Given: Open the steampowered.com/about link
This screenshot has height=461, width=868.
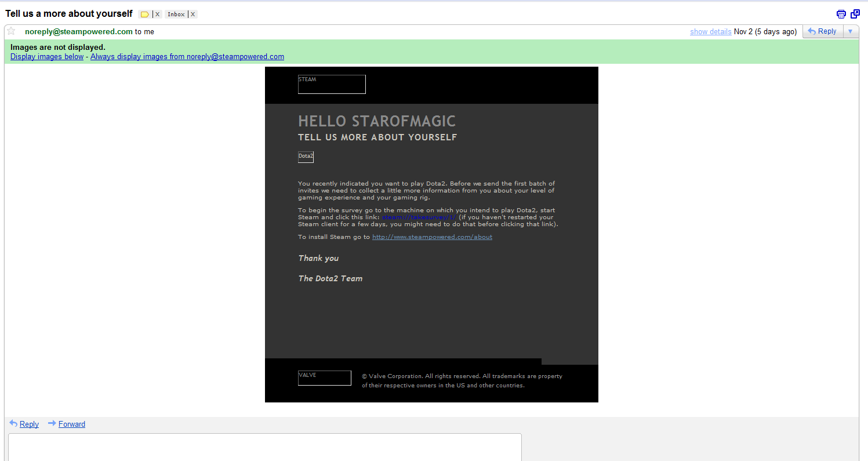Looking at the screenshot, I should (x=432, y=237).
